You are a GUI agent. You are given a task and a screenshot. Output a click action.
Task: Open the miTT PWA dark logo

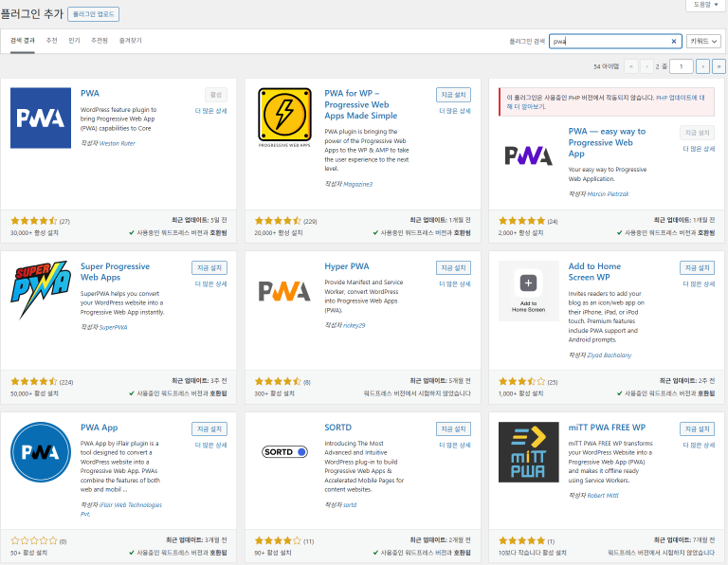click(528, 452)
